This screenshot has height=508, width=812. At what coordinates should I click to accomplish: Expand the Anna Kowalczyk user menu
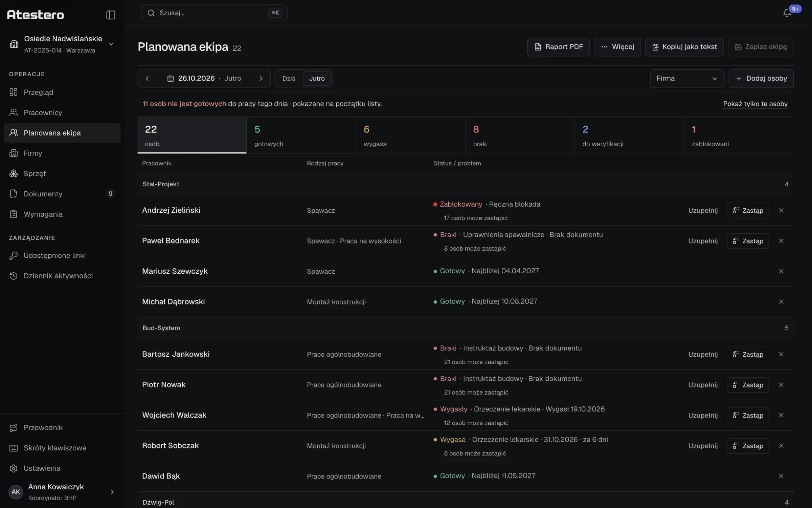(62, 492)
